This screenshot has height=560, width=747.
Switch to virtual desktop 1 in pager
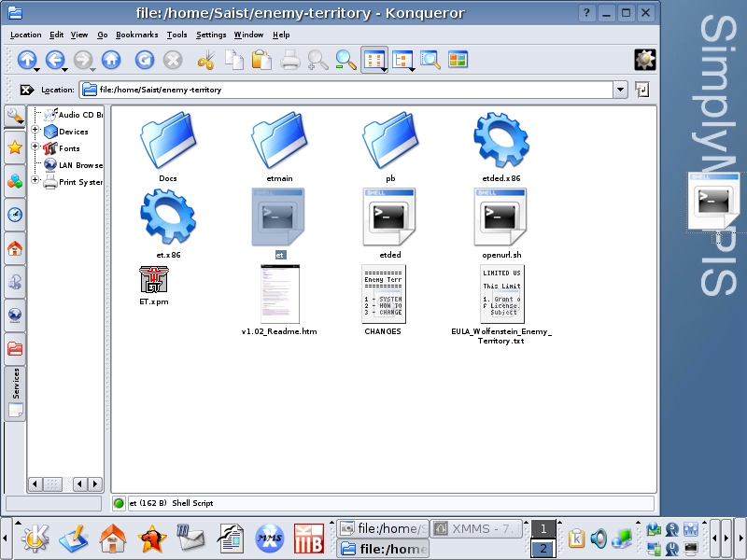[543, 530]
